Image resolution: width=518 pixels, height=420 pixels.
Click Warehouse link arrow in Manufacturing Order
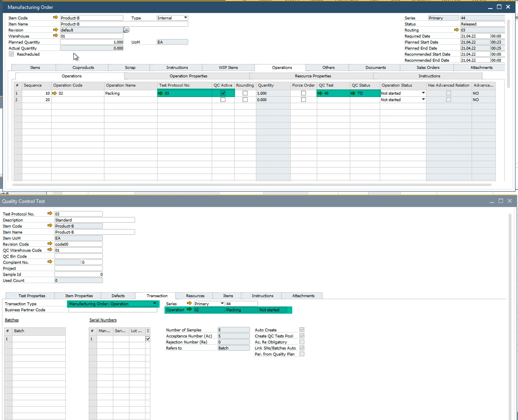tap(55, 36)
